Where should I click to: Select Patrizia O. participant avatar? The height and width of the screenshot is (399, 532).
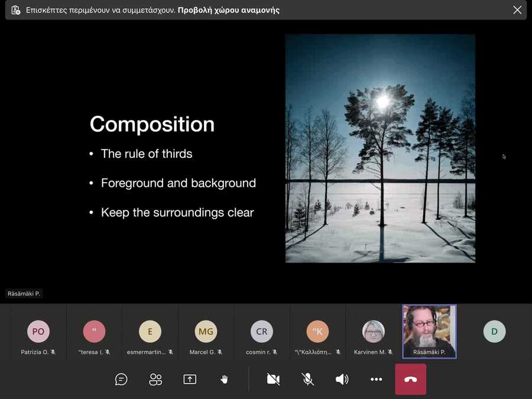(x=38, y=332)
